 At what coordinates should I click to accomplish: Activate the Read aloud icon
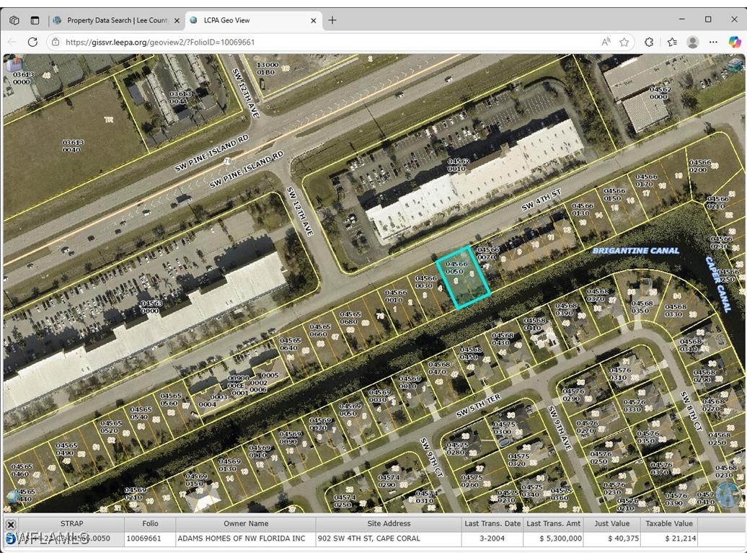[606, 42]
